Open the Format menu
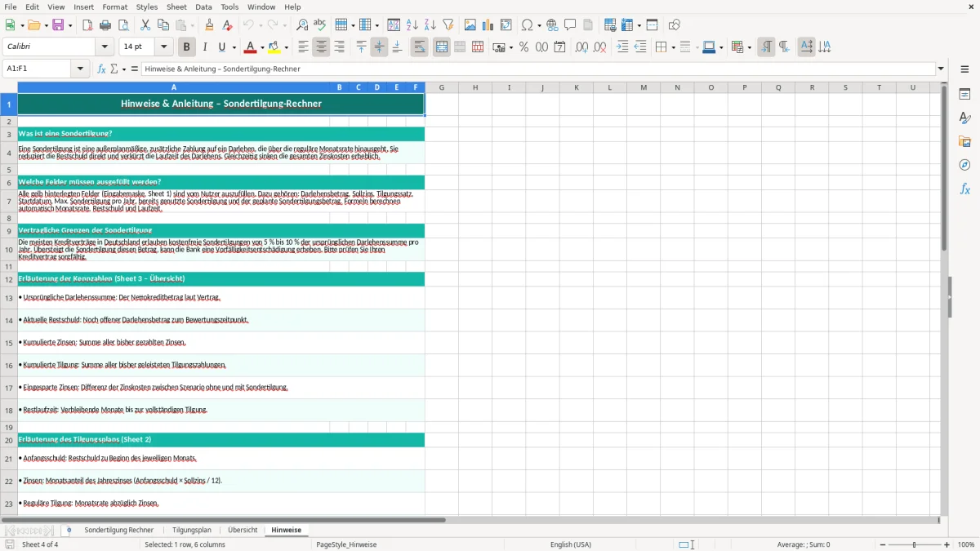The width and height of the screenshot is (980, 551). (114, 7)
